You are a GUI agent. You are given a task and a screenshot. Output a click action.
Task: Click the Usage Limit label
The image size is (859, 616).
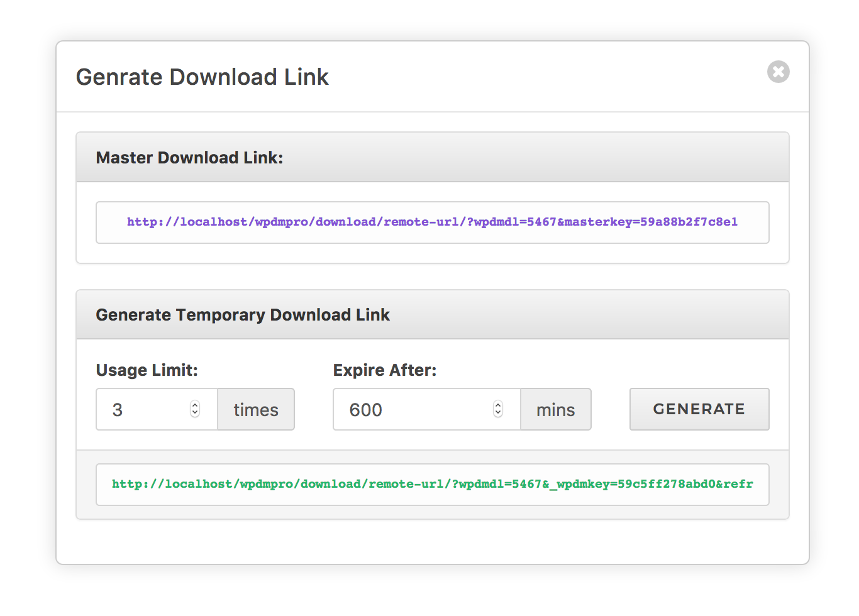coord(147,370)
